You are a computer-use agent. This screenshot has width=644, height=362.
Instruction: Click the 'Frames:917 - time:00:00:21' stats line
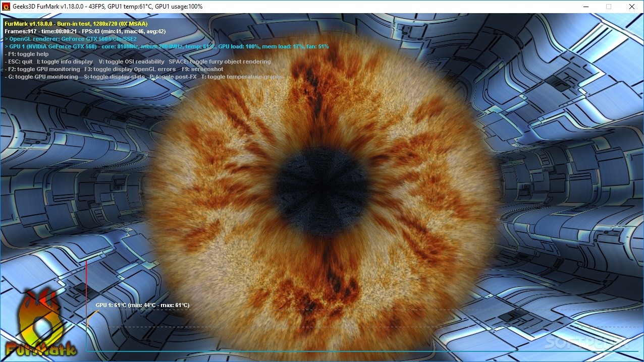(x=85, y=31)
